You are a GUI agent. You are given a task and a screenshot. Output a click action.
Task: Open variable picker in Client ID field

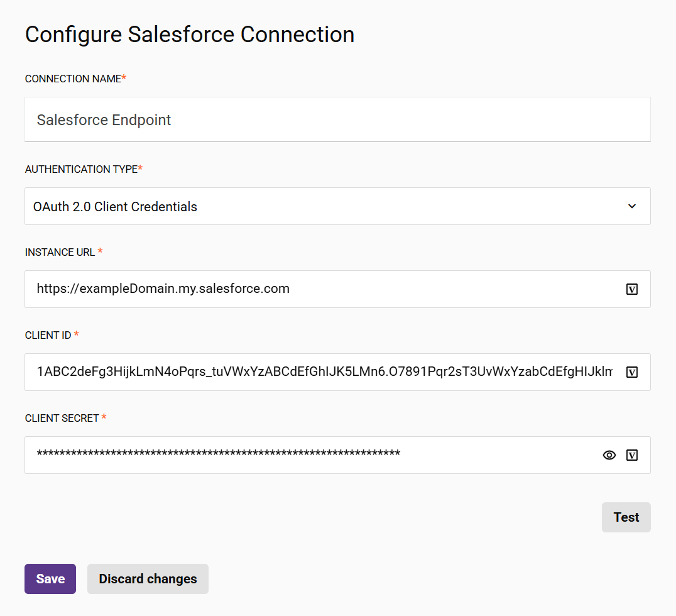[x=631, y=372]
